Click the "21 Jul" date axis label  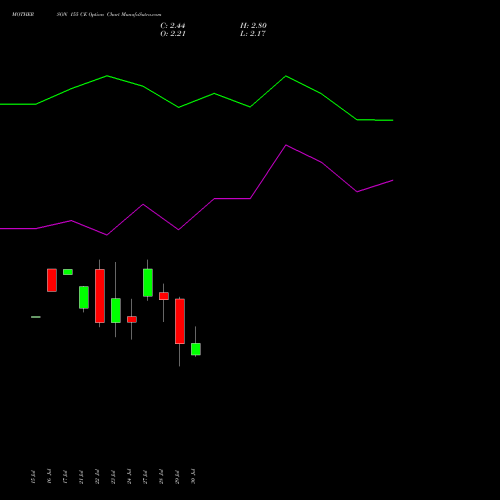point(81,477)
